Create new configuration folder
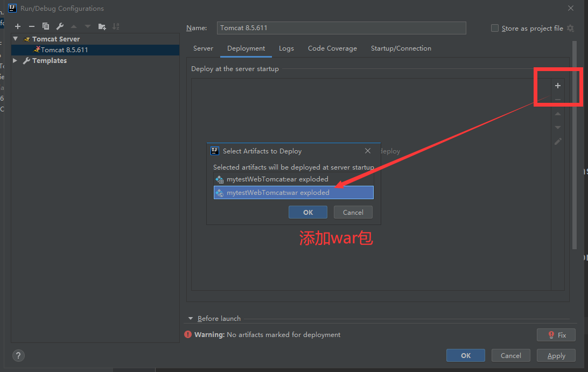The width and height of the screenshot is (588, 372). click(x=102, y=26)
